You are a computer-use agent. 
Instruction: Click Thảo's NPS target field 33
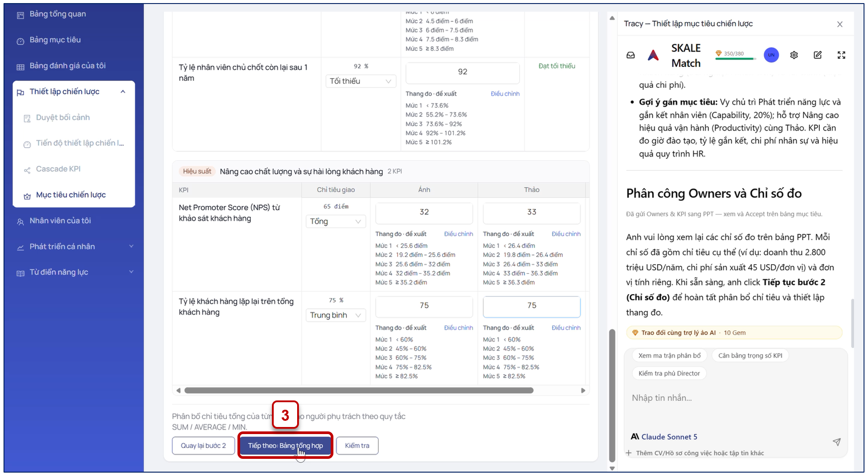pos(532,212)
